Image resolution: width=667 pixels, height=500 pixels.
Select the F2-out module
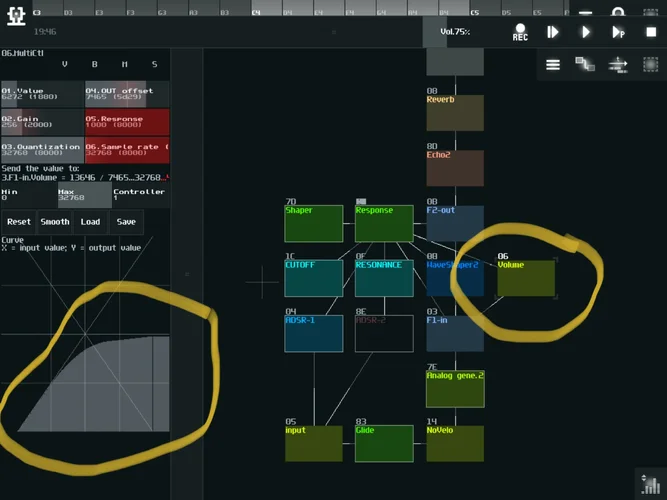coord(455,223)
